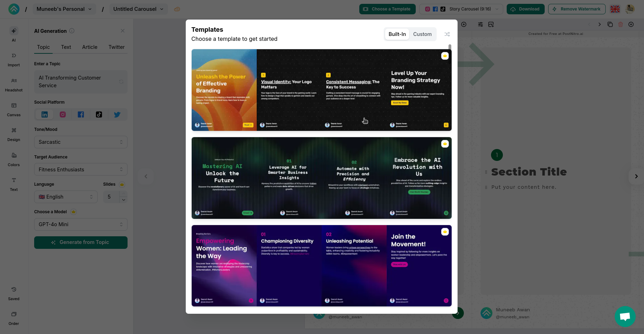This screenshot has height=334, width=644.
Task: Click the Remove Watermark button
Action: coord(577,9)
